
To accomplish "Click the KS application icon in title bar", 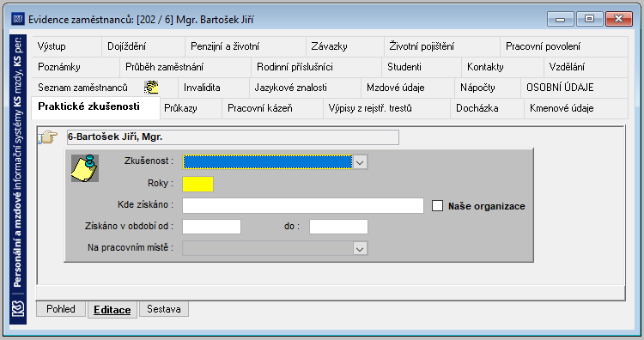I will tap(18, 19).
